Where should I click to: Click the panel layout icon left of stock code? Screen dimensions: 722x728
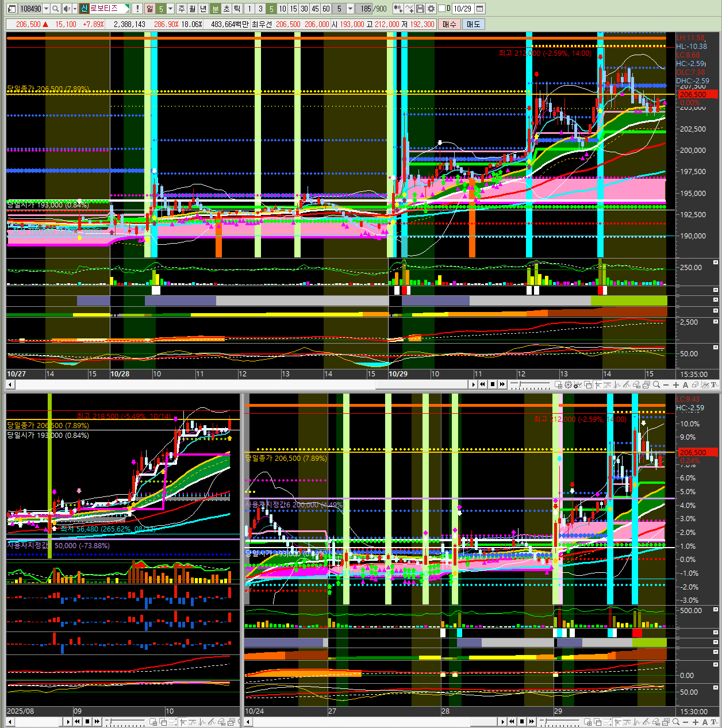click(12, 9)
